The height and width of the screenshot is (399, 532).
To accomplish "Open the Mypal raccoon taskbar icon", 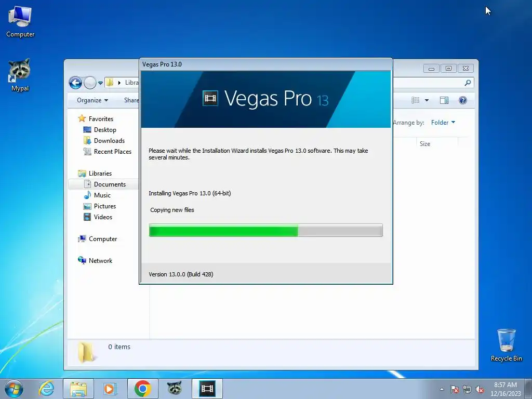I will coord(175,388).
